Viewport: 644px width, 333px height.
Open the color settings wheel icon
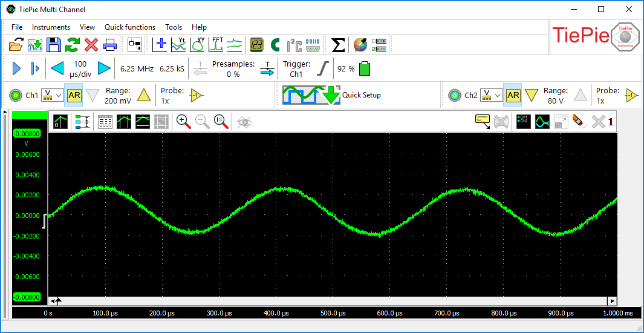360,45
